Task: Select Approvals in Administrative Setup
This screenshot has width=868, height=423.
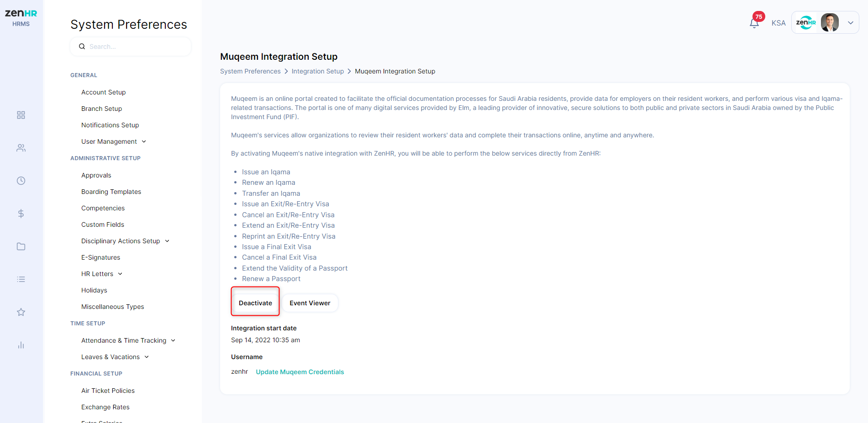Action: [96, 175]
